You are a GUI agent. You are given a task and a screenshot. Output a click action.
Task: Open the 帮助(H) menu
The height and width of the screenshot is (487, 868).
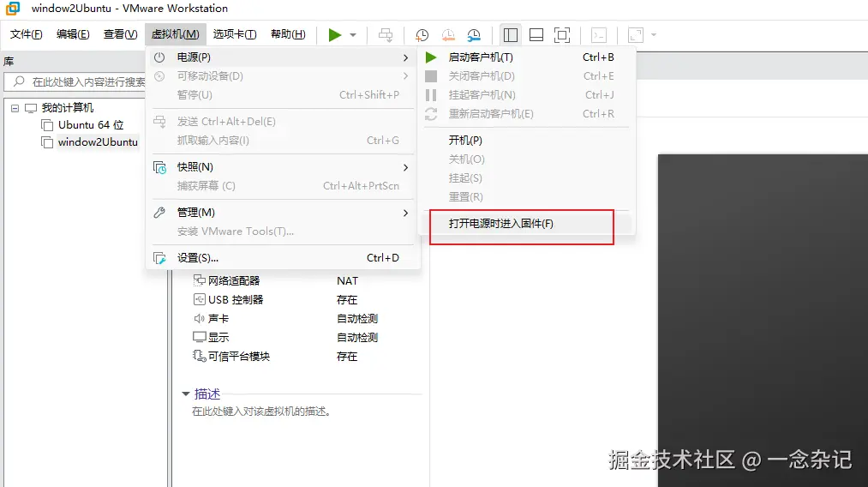[x=288, y=34]
